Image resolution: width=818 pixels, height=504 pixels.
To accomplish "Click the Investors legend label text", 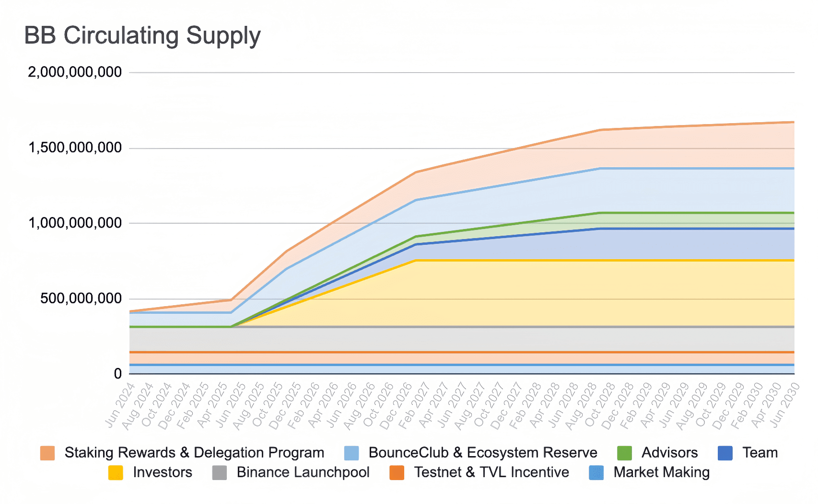I will pyautogui.click(x=163, y=472).
